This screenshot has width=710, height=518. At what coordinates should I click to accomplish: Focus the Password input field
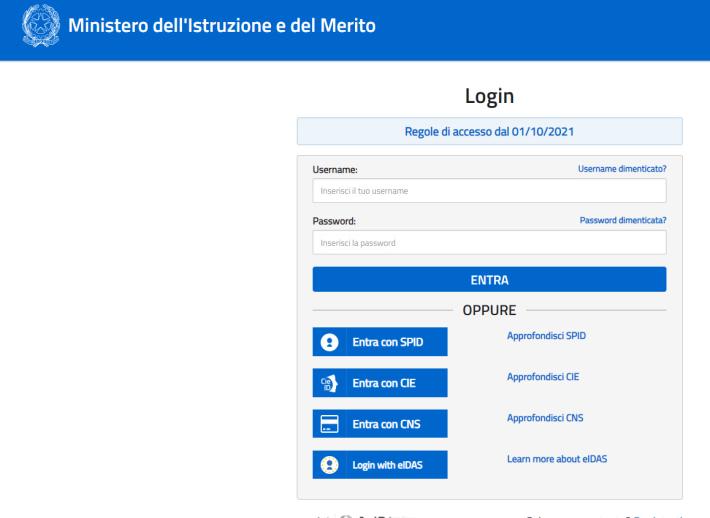(x=489, y=242)
